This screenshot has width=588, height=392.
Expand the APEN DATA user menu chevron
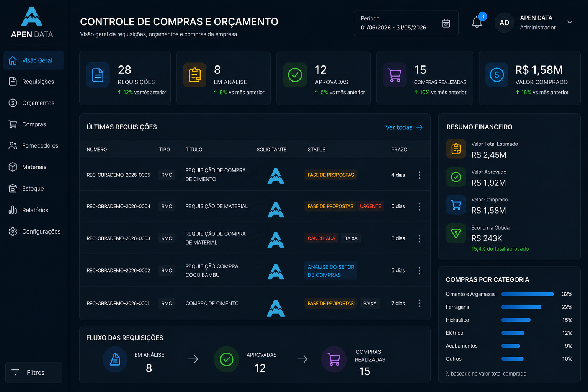pos(570,22)
